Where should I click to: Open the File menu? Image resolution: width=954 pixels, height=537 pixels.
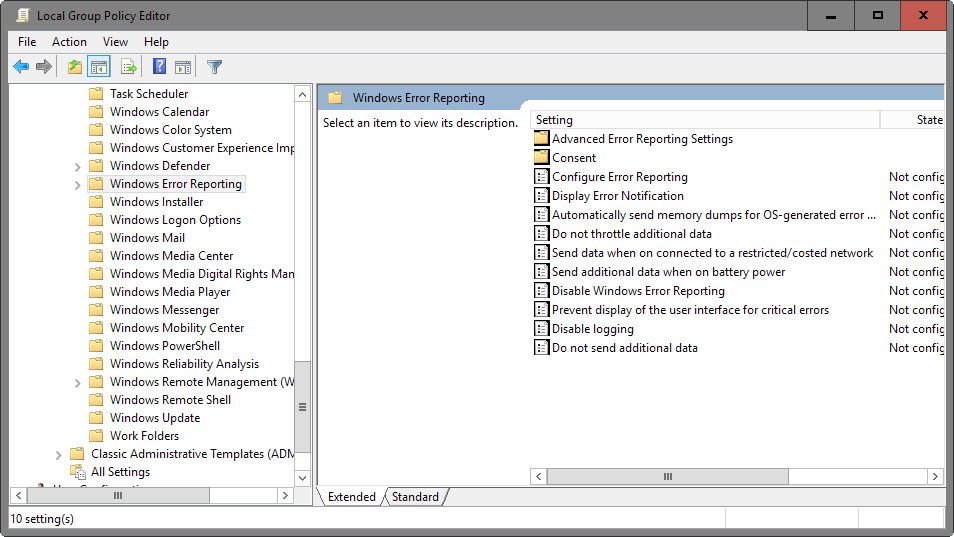(27, 42)
